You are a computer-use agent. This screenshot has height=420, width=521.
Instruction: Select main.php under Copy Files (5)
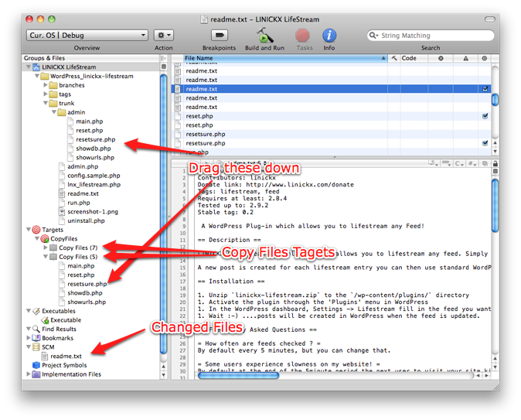point(81,266)
